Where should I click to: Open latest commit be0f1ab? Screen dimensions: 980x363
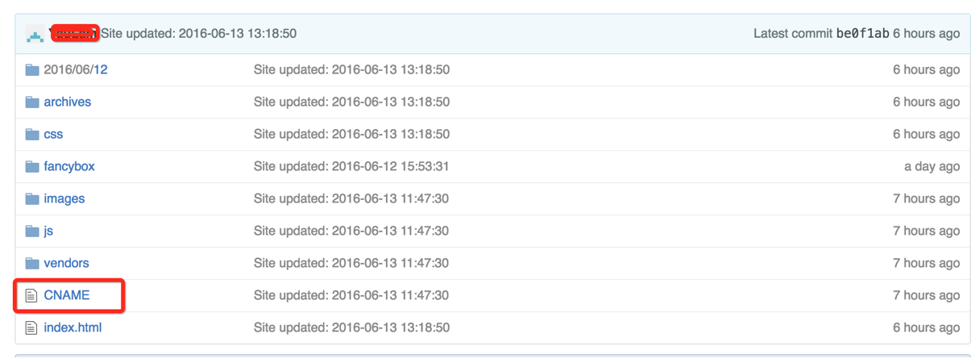pyautogui.click(x=862, y=34)
